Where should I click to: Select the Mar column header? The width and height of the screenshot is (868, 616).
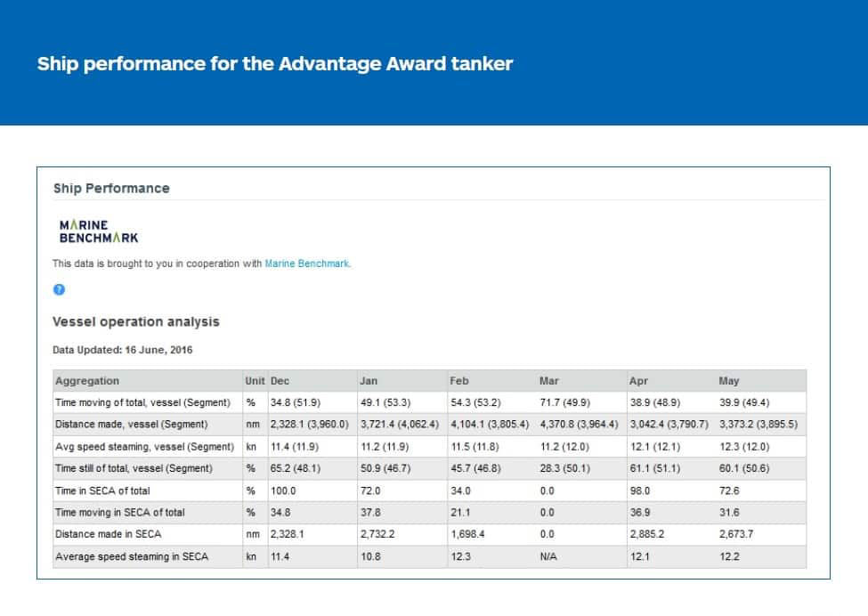(x=549, y=381)
